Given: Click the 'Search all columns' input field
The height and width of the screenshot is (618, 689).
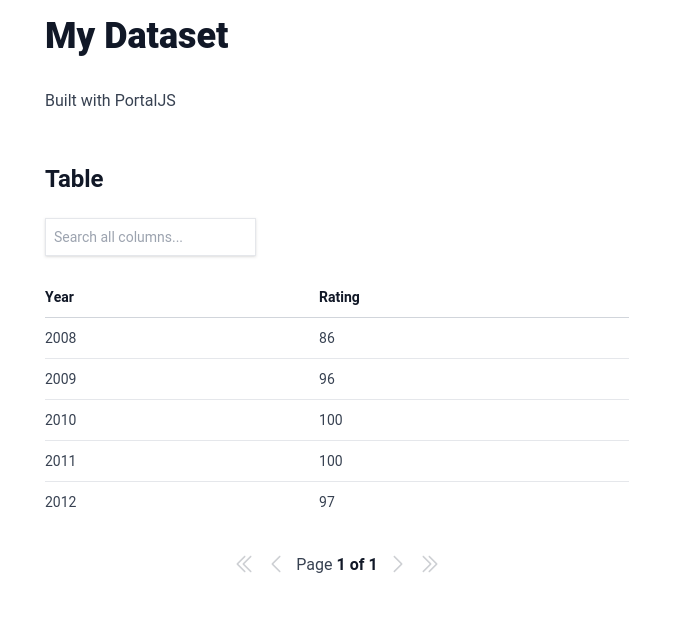Looking at the screenshot, I should click(x=150, y=237).
